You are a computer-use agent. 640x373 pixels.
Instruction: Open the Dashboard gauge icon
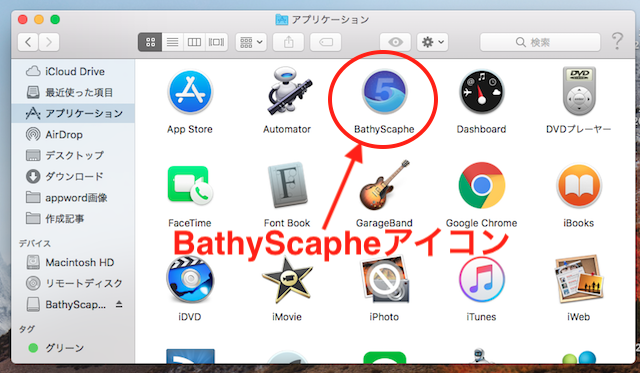coord(482,92)
